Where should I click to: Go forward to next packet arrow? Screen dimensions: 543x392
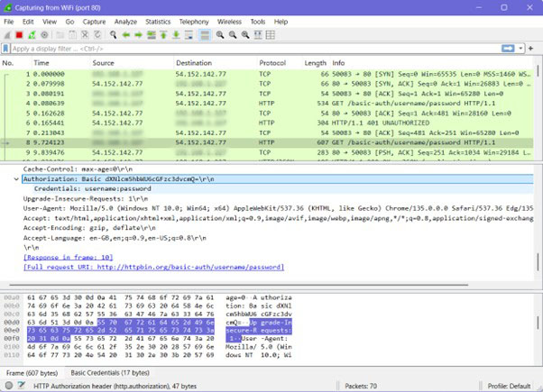coord(139,34)
